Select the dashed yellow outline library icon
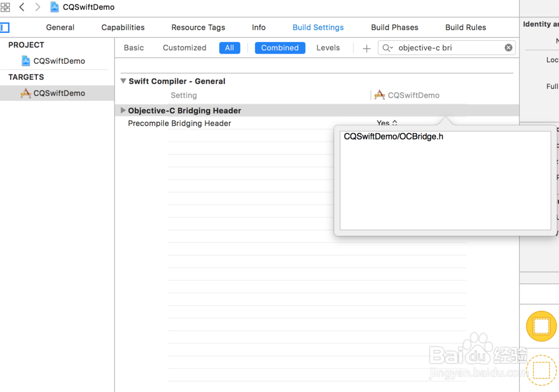The image size is (559, 392). 541,370
